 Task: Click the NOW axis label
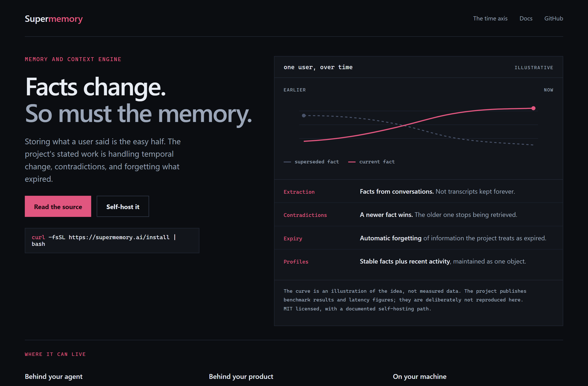pos(548,90)
